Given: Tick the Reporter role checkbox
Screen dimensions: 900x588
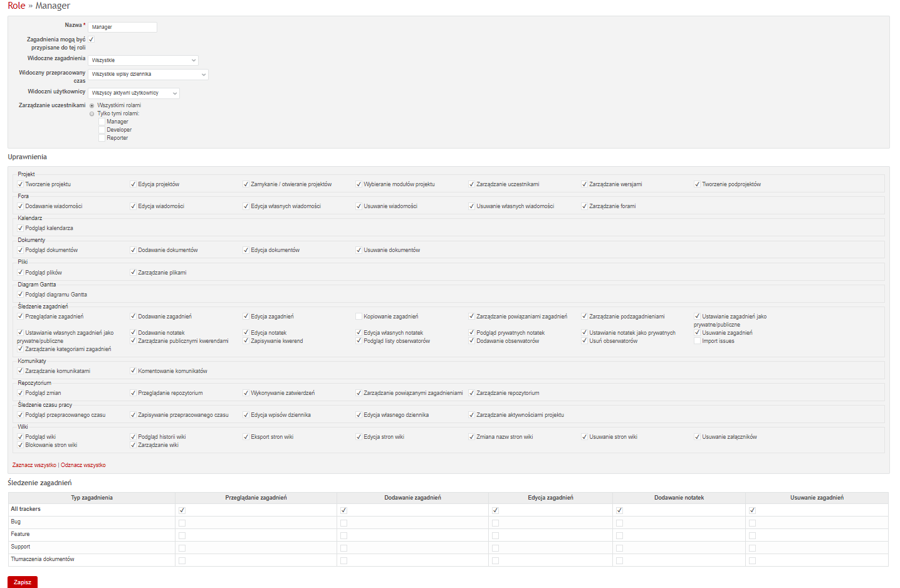Looking at the screenshot, I should (102, 138).
